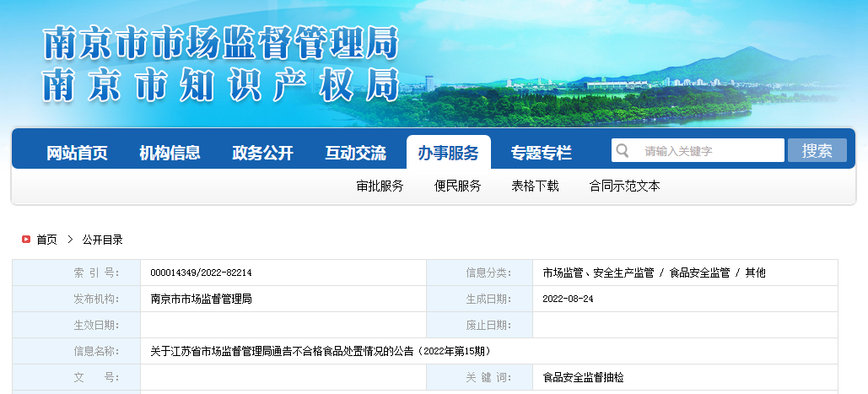Select the 文号 label cell

[77, 377]
